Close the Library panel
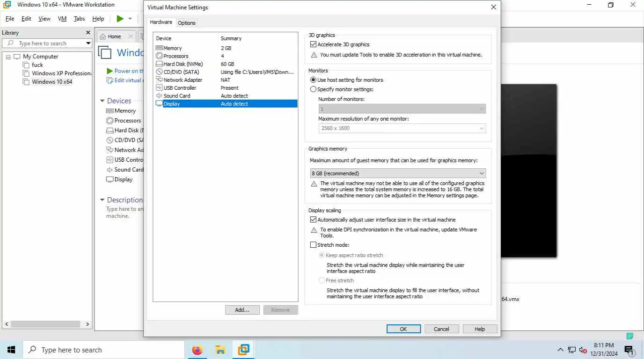This screenshot has height=359, width=644. tap(88, 33)
